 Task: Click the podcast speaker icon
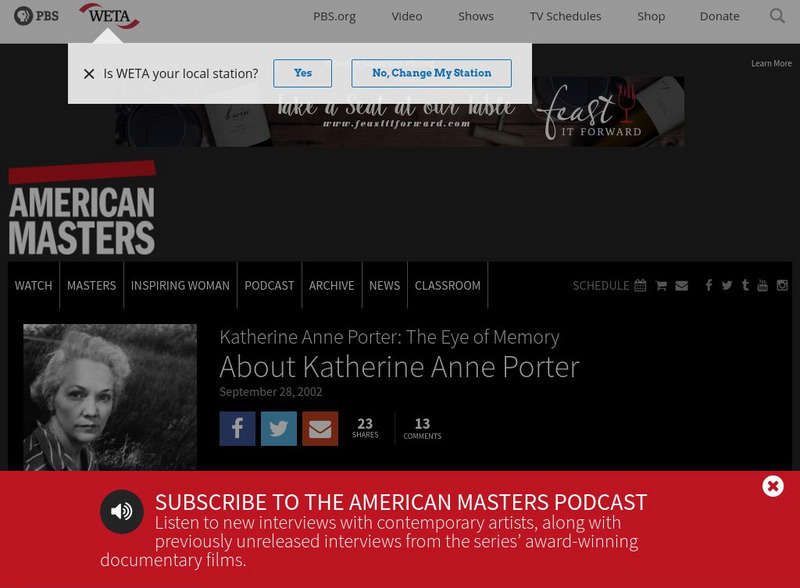pyautogui.click(x=121, y=511)
